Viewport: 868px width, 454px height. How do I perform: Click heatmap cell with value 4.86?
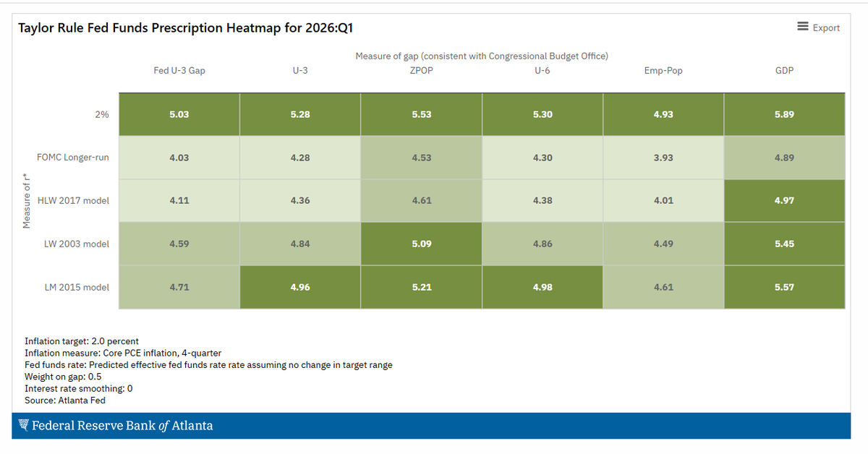pos(542,244)
